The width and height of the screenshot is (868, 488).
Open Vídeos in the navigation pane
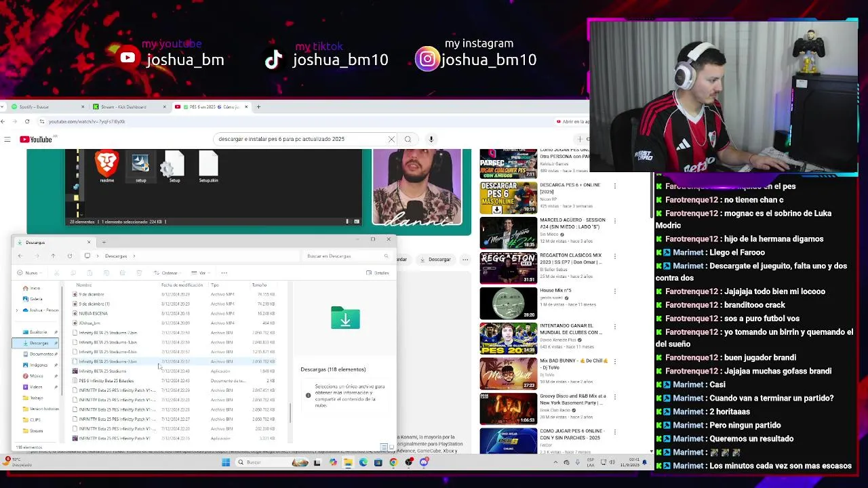[33, 387]
